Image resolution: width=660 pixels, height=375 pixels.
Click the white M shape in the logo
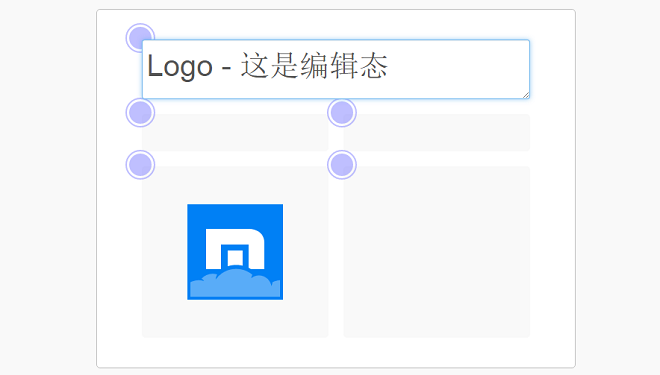click(235, 249)
